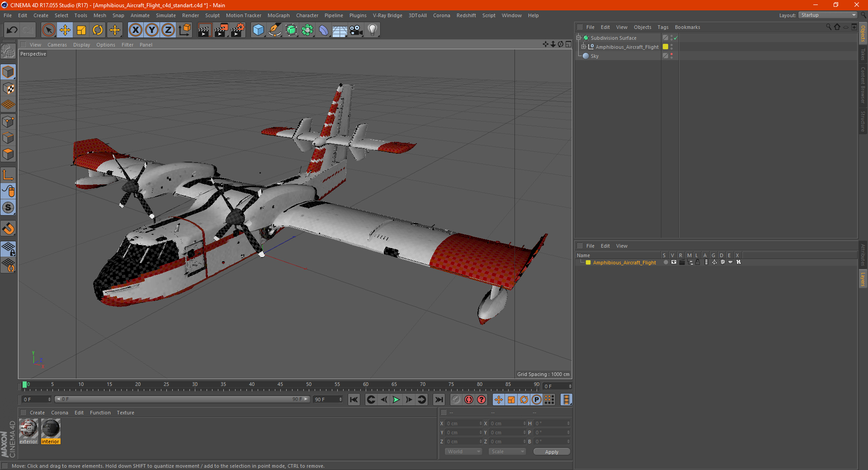Select the Live Selection tool
Image resolution: width=868 pixels, height=470 pixels.
48,30
